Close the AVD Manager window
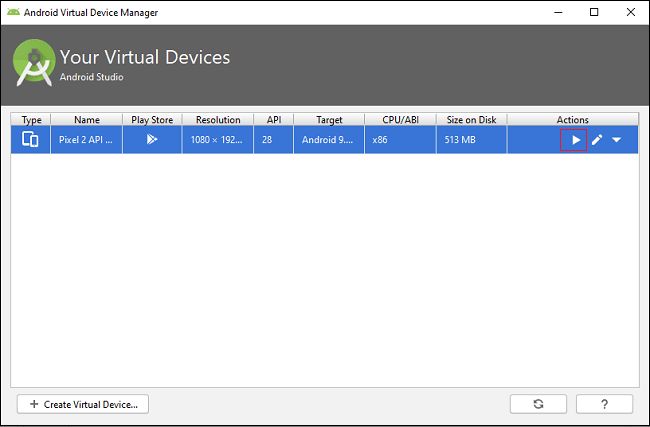The width and height of the screenshot is (650, 427). pos(631,12)
